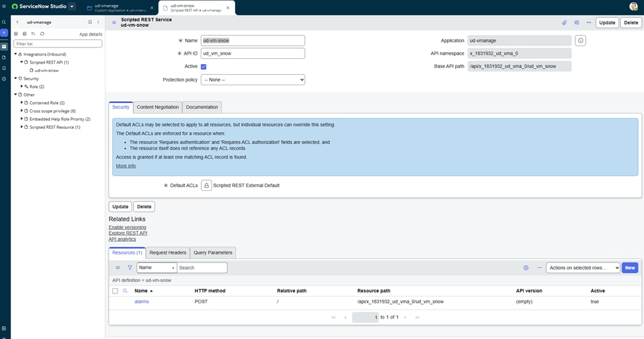
Task: Click the header Delete button
Action: pos(631,22)
